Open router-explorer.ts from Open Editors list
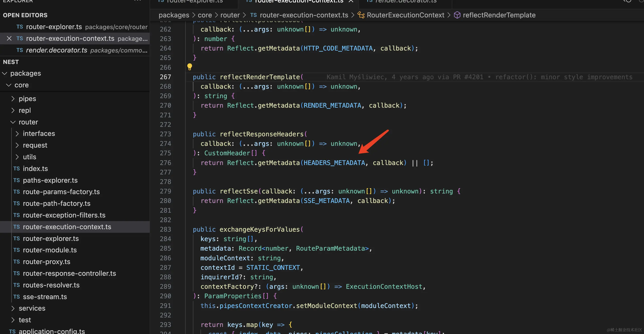Image resolution: width=644 pixels, height=334 pixels. click(54, 27)
